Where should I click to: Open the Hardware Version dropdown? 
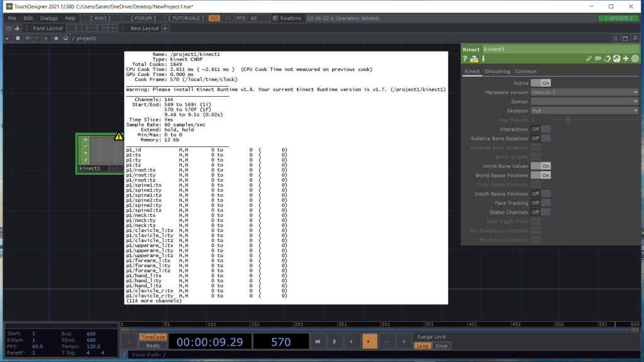tap(584, 92)
